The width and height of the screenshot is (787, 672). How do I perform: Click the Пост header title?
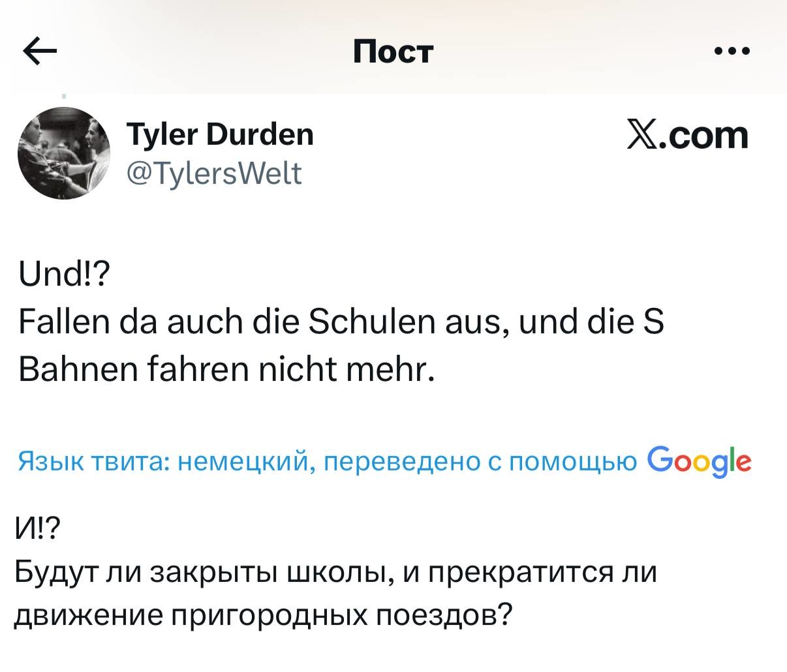tap(393, 51)
